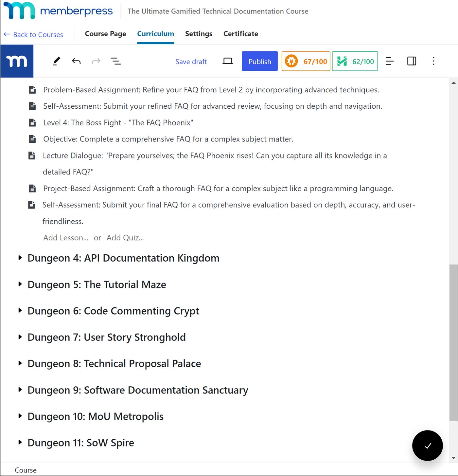
Task: Add a new quiz
Action: point(125,238)
